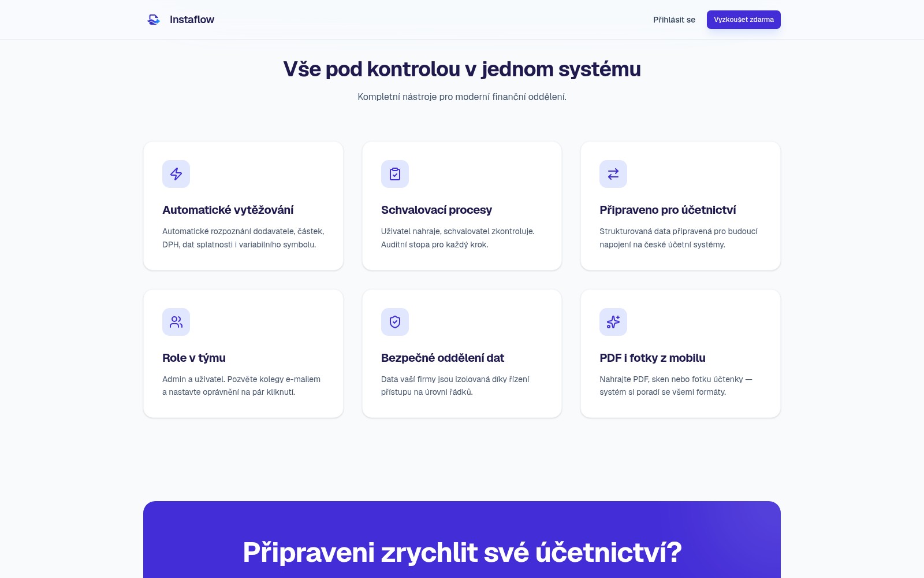Image resolution: width=924 pixels, height=578 pixels.
Task: Select the Schvalovací procesy card title
Action: [x=436, y=210]
